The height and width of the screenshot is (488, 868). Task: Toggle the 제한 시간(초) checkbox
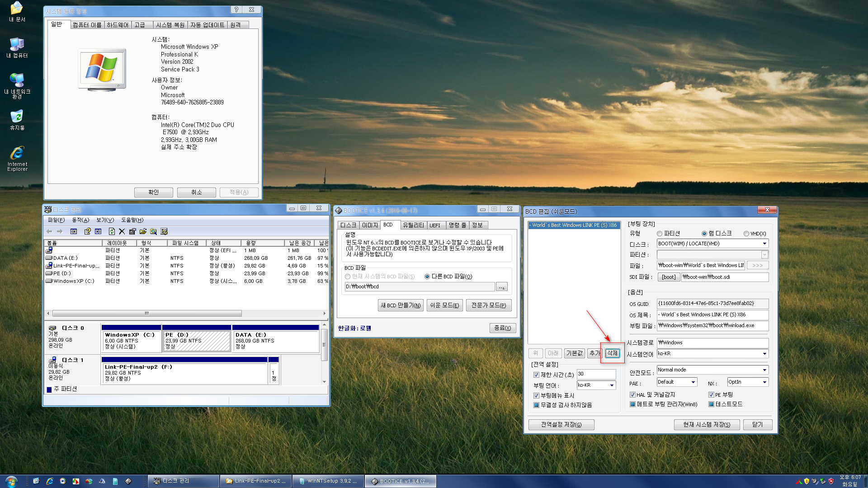pos(536,375)
